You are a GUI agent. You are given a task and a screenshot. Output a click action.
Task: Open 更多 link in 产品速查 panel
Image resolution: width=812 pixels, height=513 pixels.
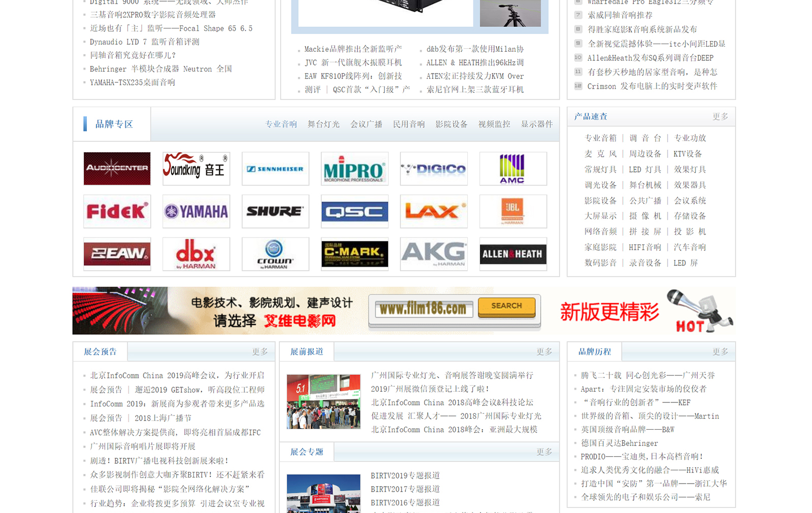[x=720, y=117]
